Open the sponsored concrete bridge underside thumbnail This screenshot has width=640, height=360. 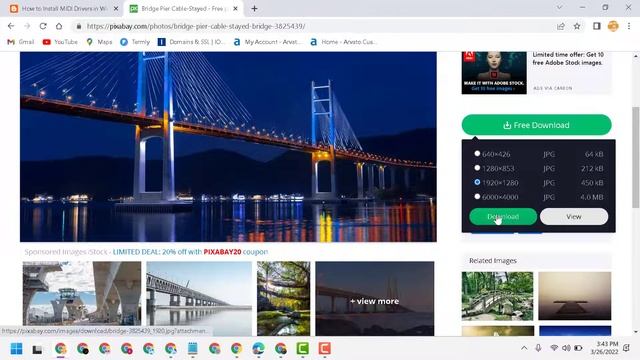[x=82, y=298]
